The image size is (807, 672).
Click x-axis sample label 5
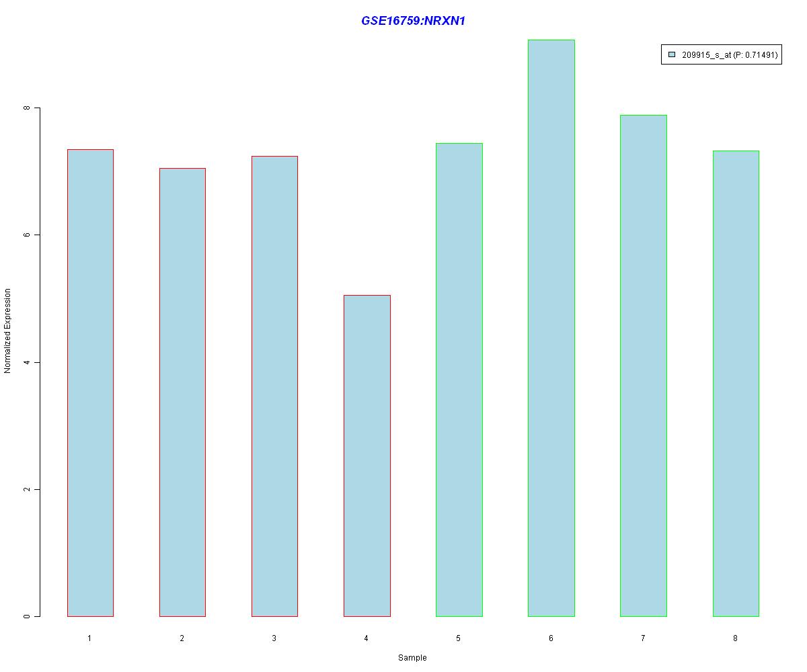pyautogui.click(x=458, y=638)
